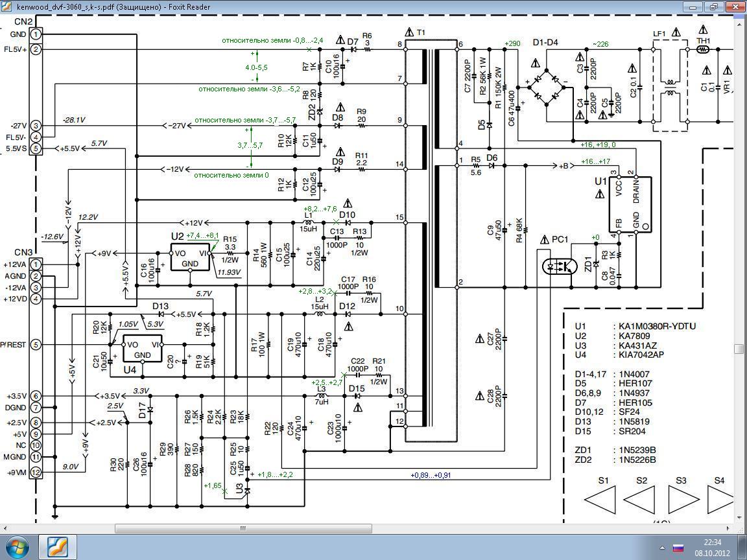Screen dimensions: 747x560
Task: Click the Russian language flag indicator
Action: click(678, 548)
